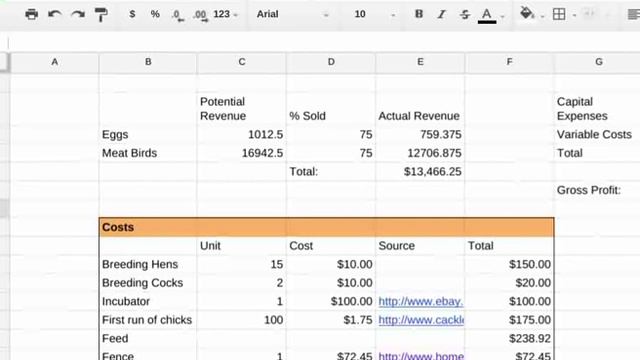Click the Undo arrow
Viewport: 640px width, 360px height.
pos(55,14)
